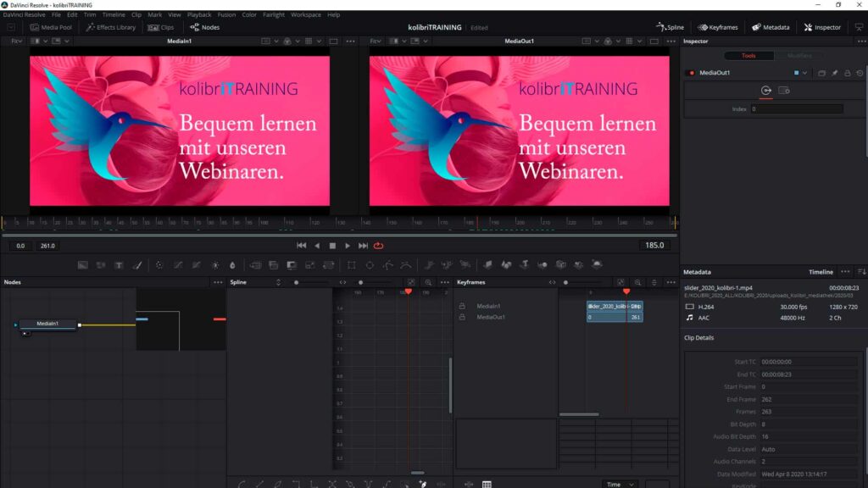The height and width of the screenshot is (488, 868).
Task: Open Nodes panel options menu (three dots)
Action: 218,282
